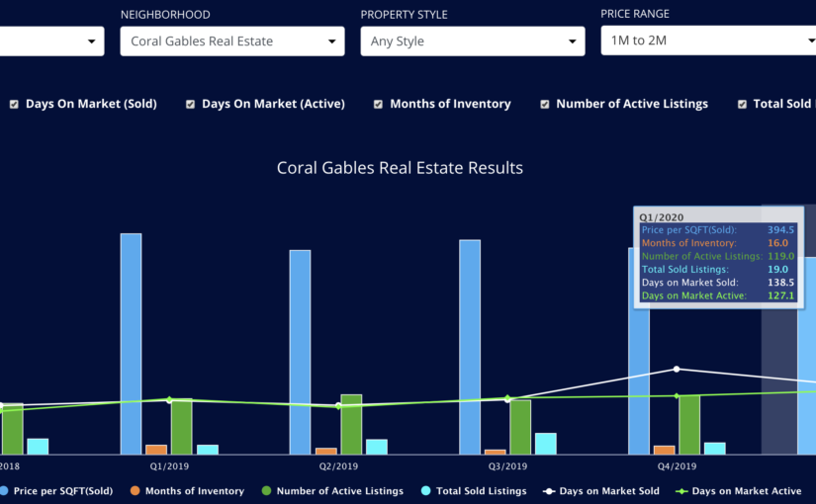The image size is (816, 504).
Task: Open the leftmost unlabeled dropdown
Action: point(51,42)
